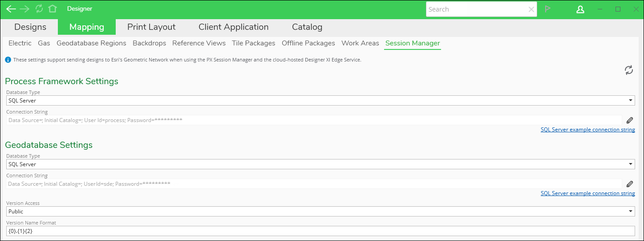The image size is (644, 241).
Task: Open the Version Access dropdown
Action: (320, 212)
